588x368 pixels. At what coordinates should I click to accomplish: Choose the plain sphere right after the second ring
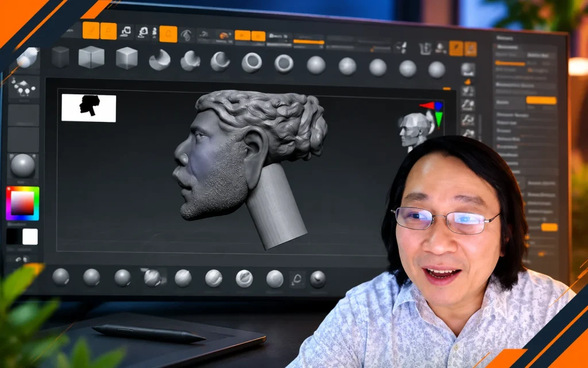(x=316, y=65)
